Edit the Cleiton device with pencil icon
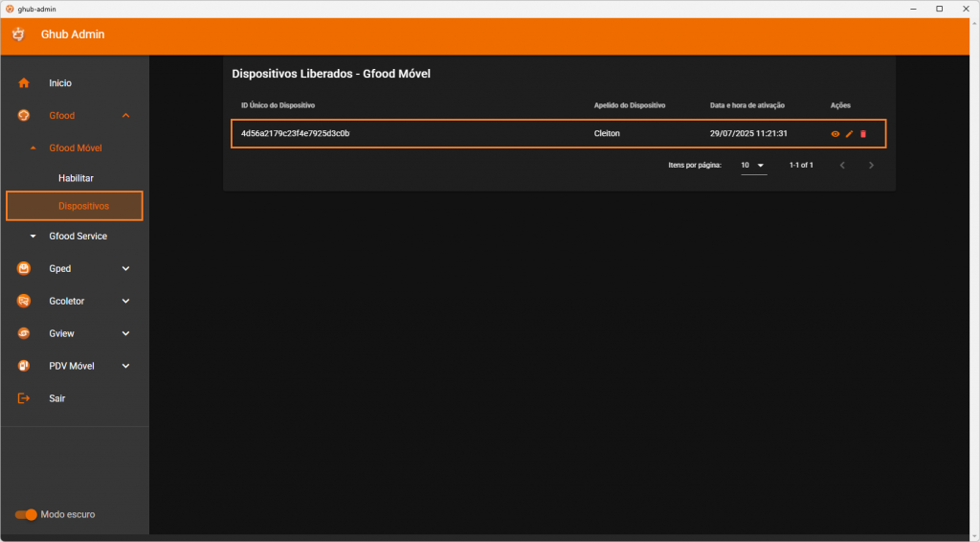 pyautogui.click(x=850, y=134)
